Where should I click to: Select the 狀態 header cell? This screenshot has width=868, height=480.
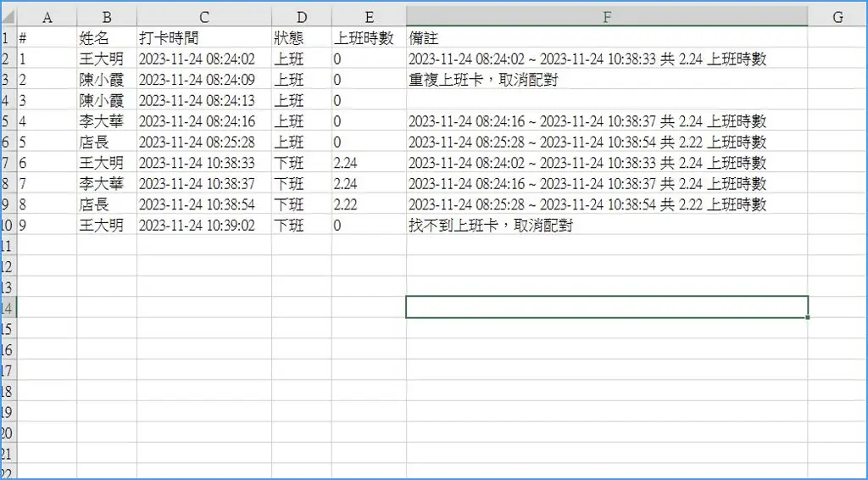click(301, 38)
